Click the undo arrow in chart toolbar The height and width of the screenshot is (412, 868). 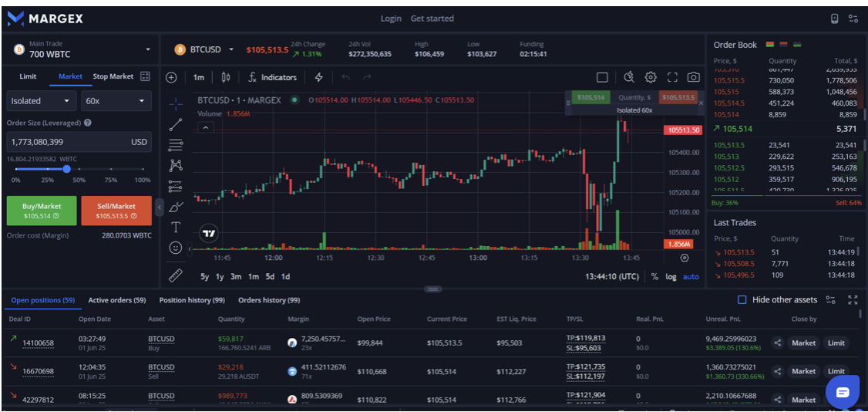pos(346,77)
